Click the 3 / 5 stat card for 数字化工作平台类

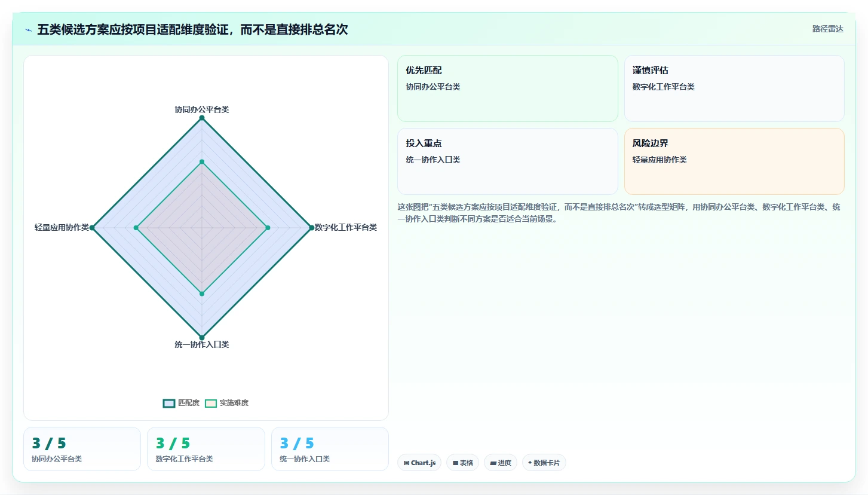[206, 449]
